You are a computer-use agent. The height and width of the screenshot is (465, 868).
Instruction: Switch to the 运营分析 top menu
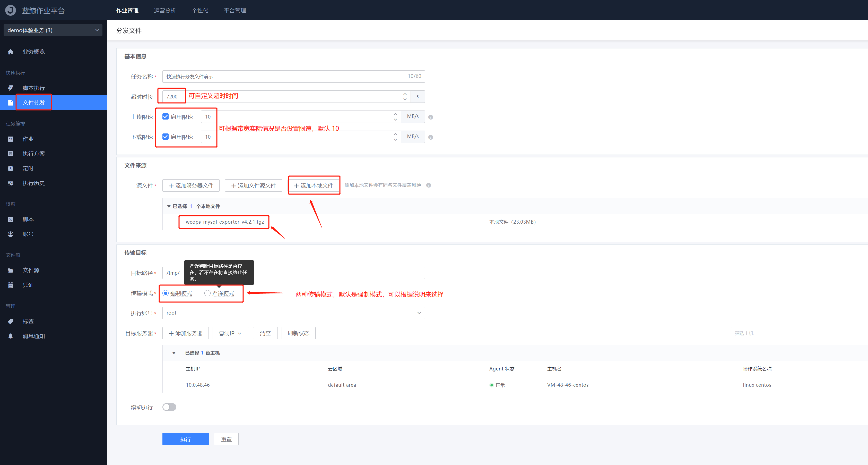165,11
